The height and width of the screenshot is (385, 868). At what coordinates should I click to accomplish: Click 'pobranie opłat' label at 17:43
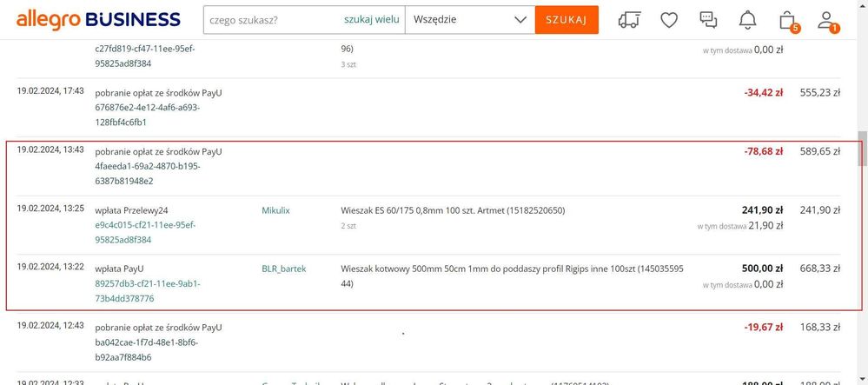coord(158,93)
